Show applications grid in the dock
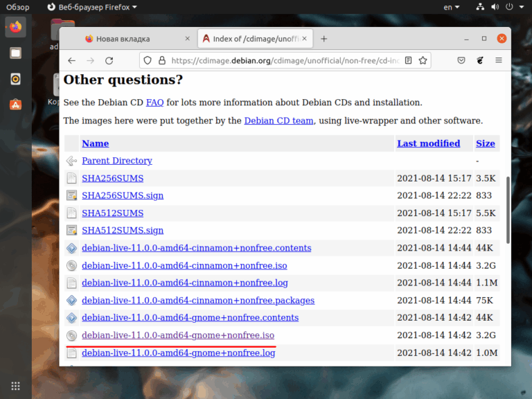Viewport: 532px width, 399px height. (15, 386)
